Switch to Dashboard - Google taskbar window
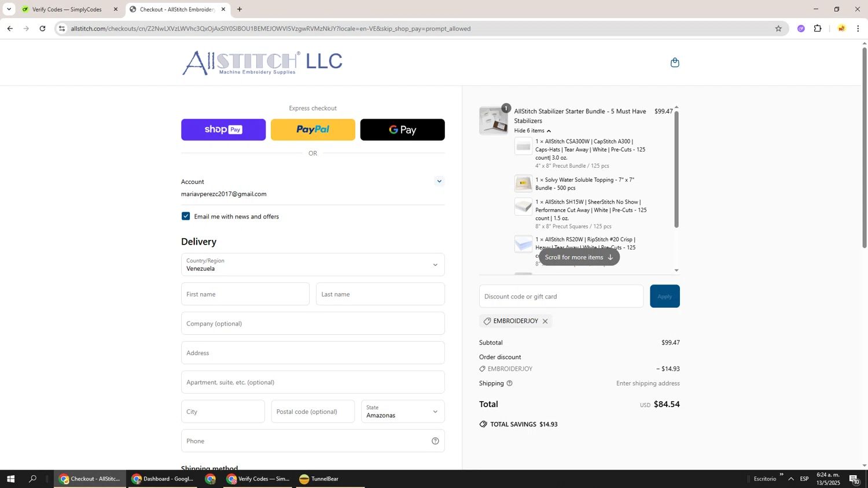The width and height of the screenshot is (868, 488). tap(162, 479)
